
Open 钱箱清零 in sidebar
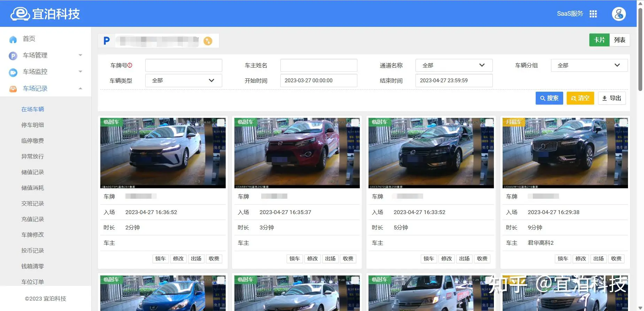[33, 266]
